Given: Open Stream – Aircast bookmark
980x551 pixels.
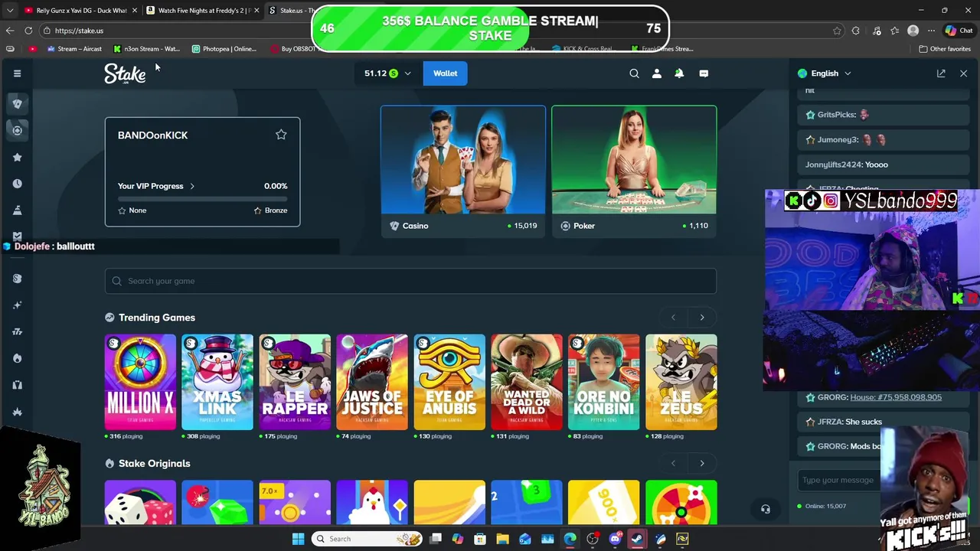Looking at the screenshot, I should point(74,49).
